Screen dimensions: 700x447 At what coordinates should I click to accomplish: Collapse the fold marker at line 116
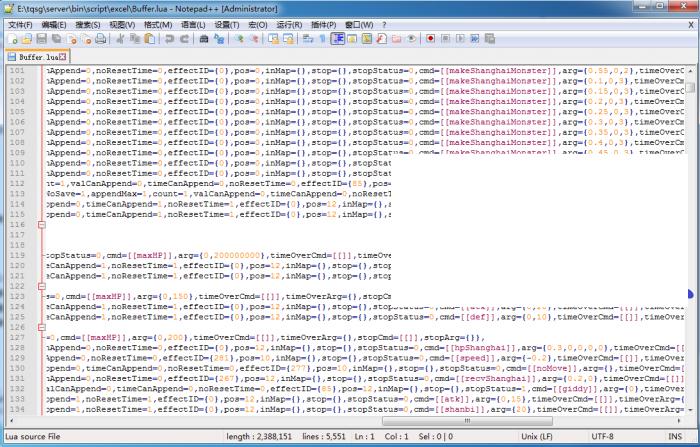click(x=42, y=225)
